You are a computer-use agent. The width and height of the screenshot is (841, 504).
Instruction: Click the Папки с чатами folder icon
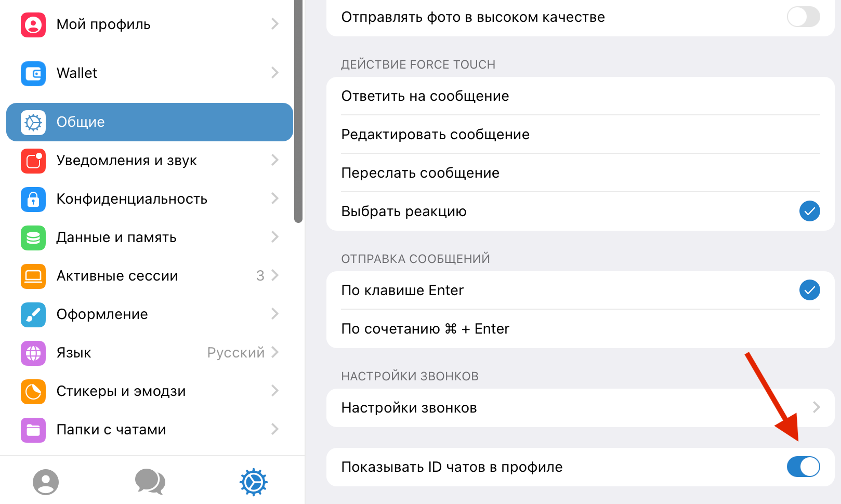[33, 430]
